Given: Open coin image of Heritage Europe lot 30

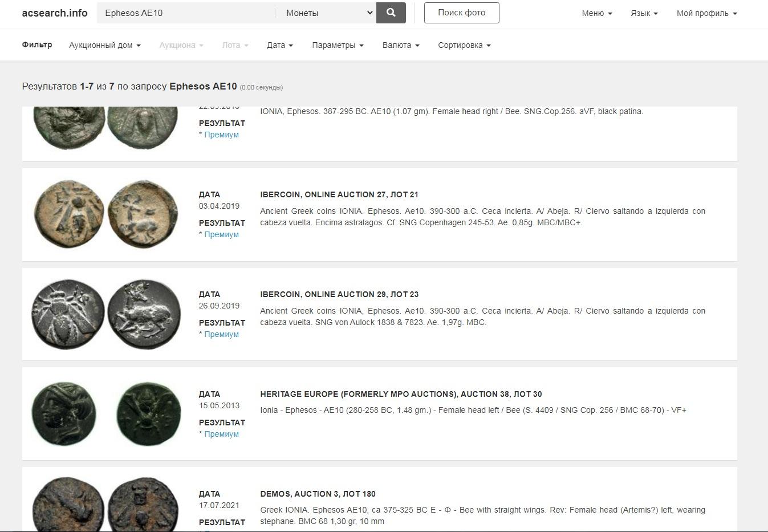Looking at the screenshot, I should coord(106,413).
